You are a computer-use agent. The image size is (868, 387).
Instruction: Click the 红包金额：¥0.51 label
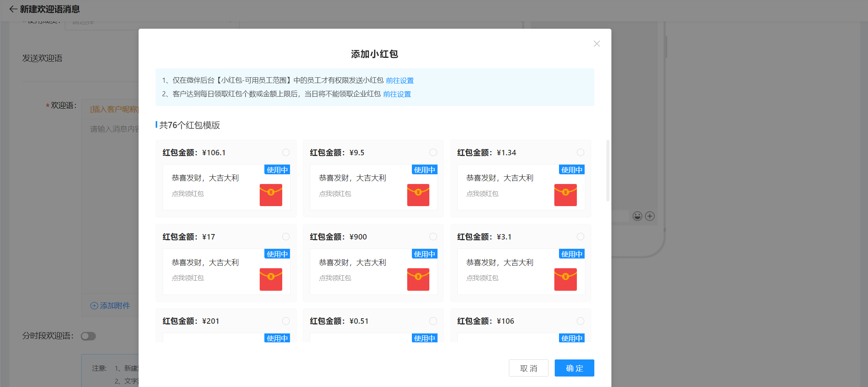point(339,321)
